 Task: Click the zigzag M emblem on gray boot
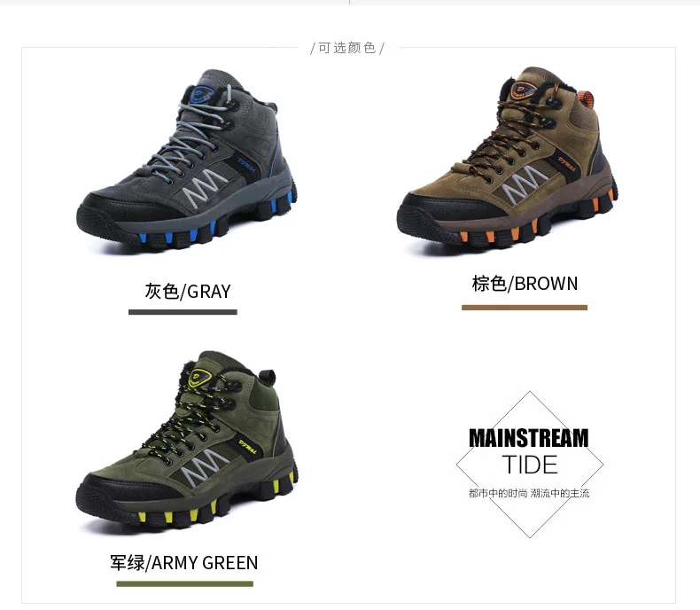point(205,186)
